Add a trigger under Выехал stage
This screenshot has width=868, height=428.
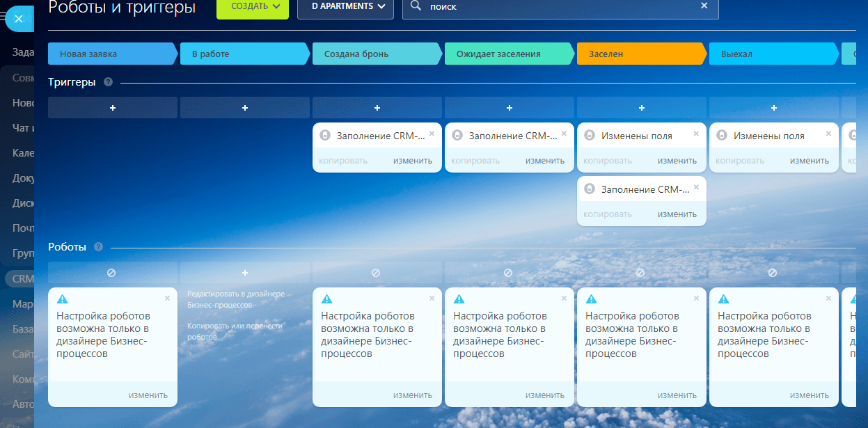[774, 108]
